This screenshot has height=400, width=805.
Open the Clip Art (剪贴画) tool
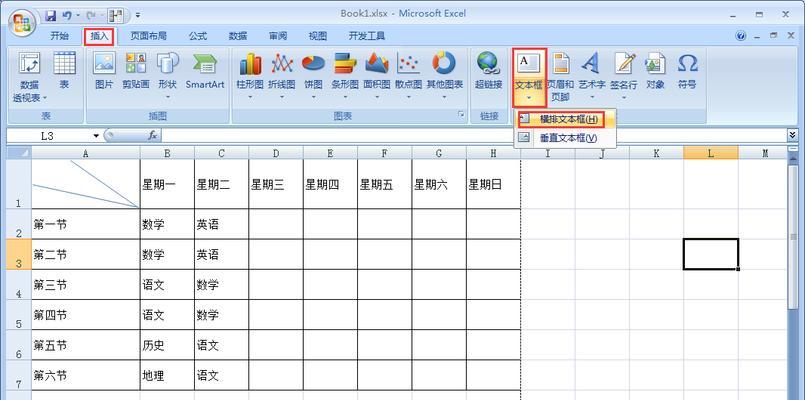[x=136, y=71]
